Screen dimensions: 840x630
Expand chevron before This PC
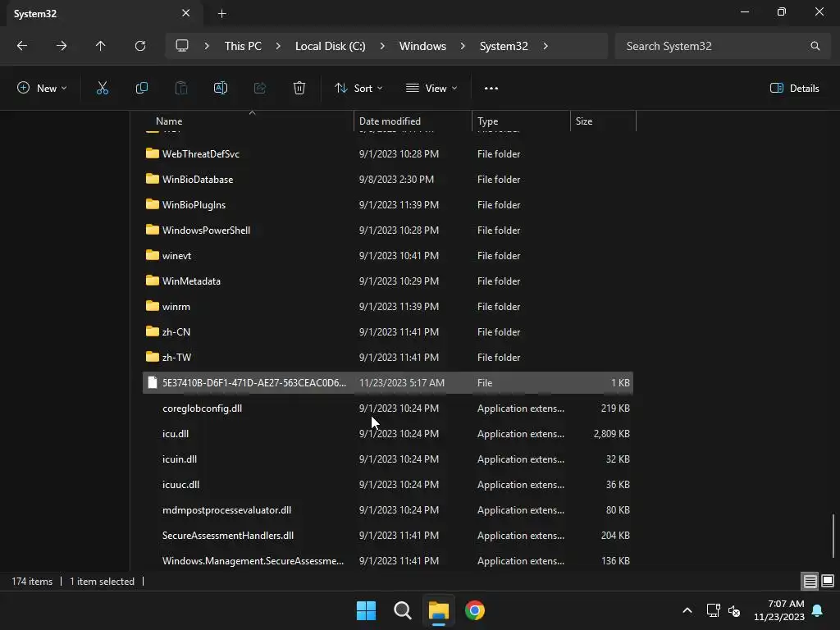coord(207,46)
